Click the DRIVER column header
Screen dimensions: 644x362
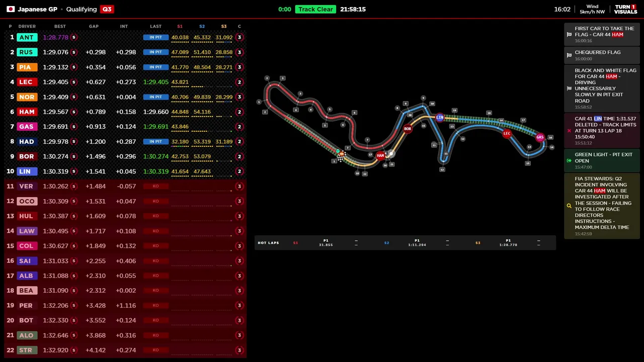click(x=27, y=26)
